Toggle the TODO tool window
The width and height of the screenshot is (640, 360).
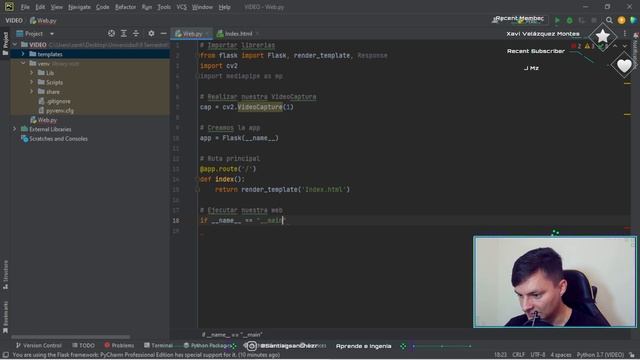click(x=83, y=345)
